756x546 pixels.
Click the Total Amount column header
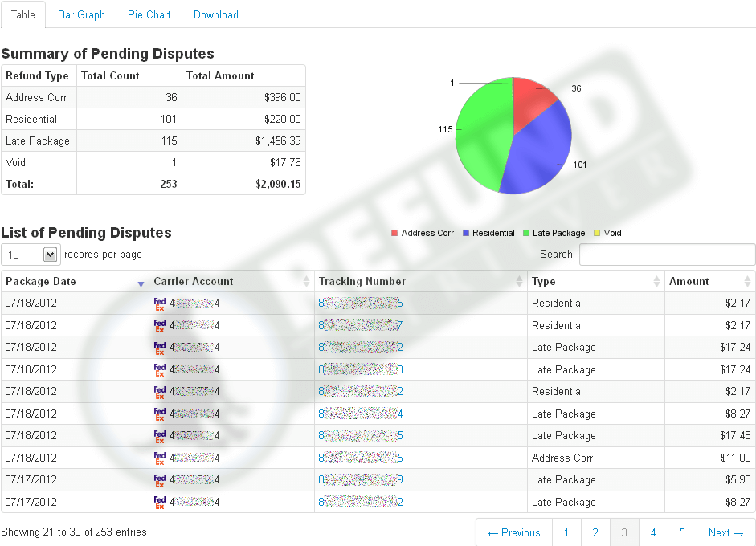(x=244, y=75)
